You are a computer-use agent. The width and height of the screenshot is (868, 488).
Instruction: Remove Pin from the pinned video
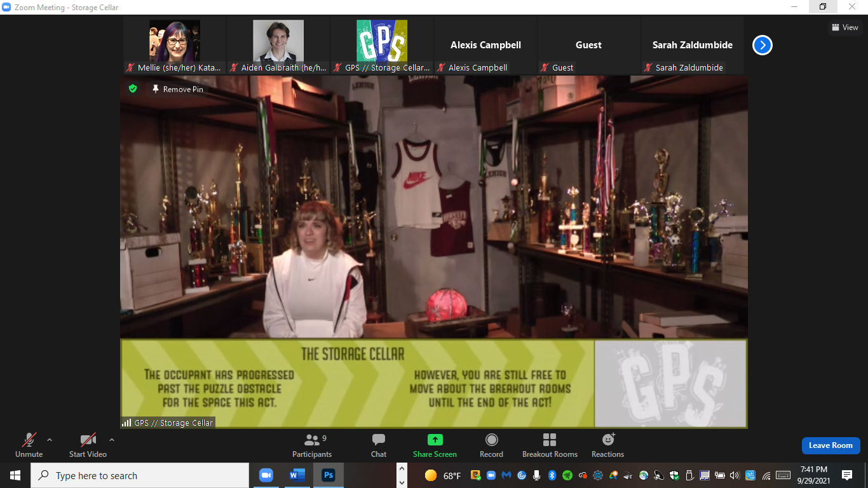tap(178, 90)
